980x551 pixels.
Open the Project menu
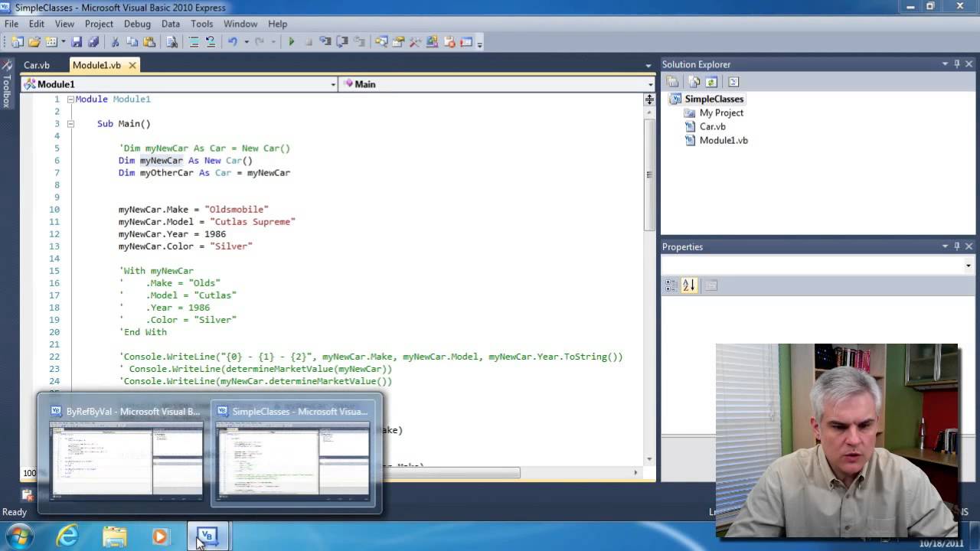click(99, 24)
